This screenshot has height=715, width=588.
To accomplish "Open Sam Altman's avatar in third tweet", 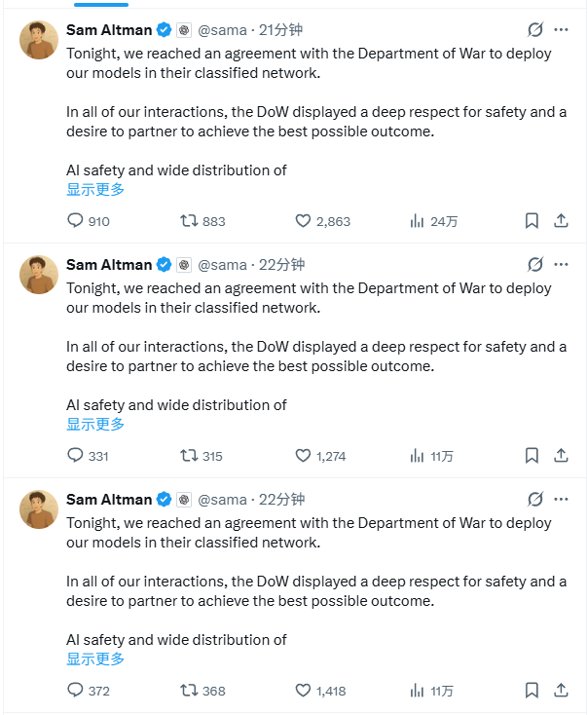I will 39,509.
